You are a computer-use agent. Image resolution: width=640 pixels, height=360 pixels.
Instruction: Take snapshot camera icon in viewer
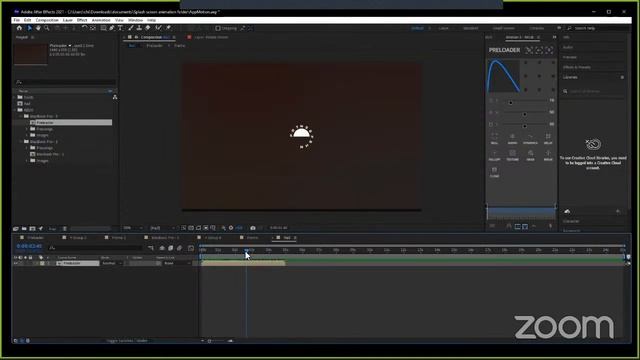point(253,228)
